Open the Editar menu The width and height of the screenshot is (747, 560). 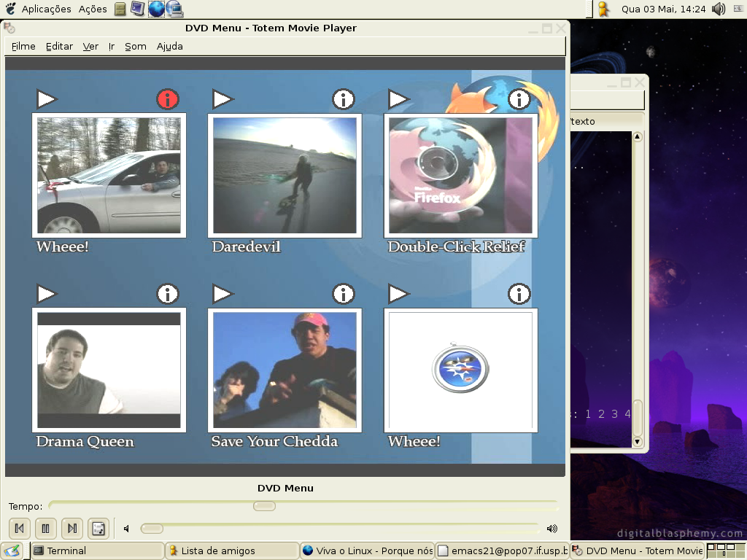59,46
